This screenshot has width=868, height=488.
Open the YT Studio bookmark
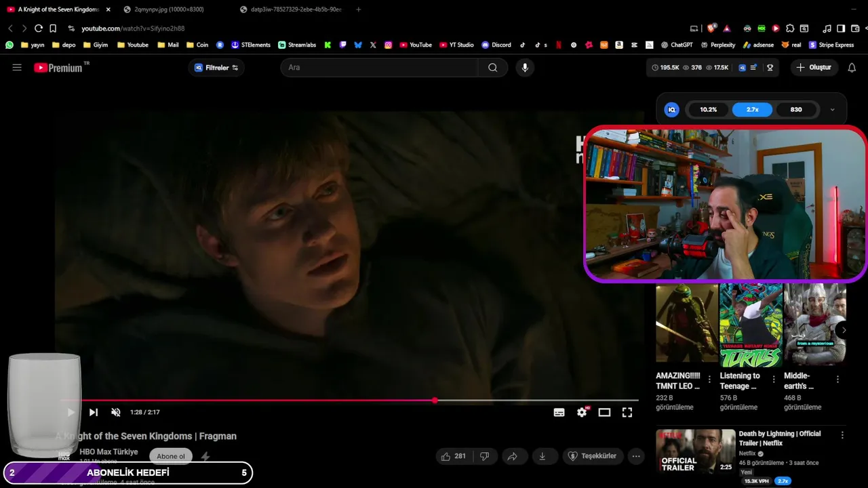point(456,45)
